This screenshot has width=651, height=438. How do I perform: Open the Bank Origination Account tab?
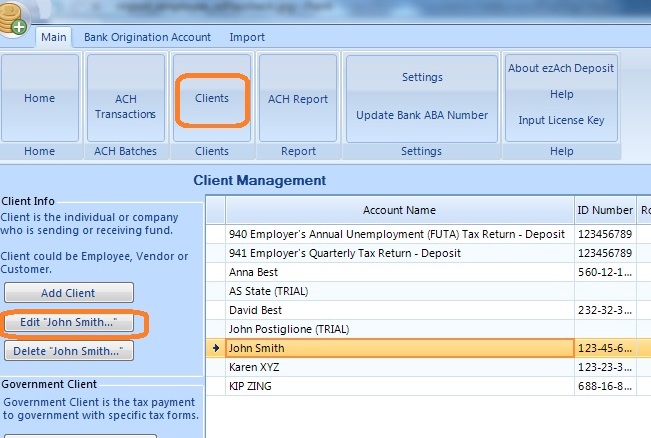coord(147,37)
